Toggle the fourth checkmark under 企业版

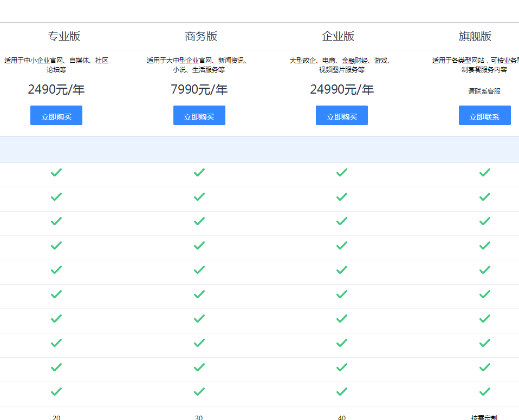tap(342, 245)
